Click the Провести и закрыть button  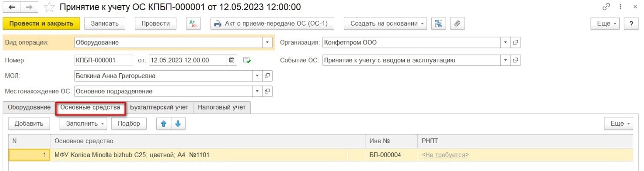[41, 24]
